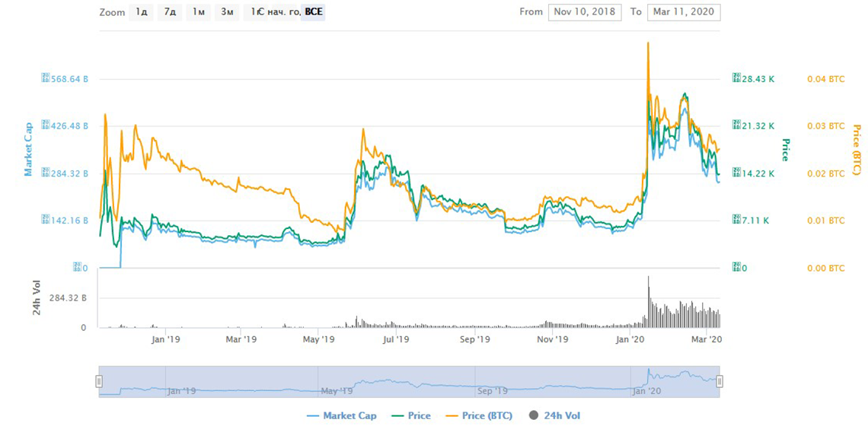Click the vertical Price (BTC) axis title
The width and height of the screenshot is (868, 426).
click(x=857, y=149)
